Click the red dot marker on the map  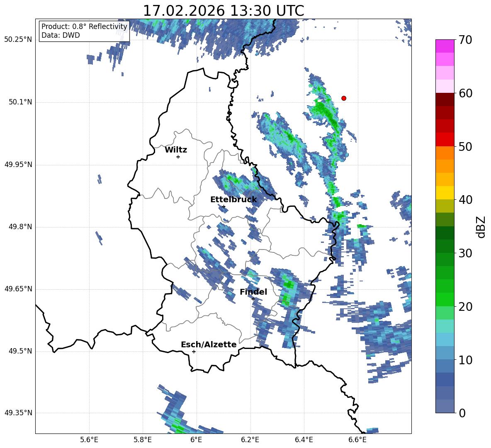click(343, 98)
